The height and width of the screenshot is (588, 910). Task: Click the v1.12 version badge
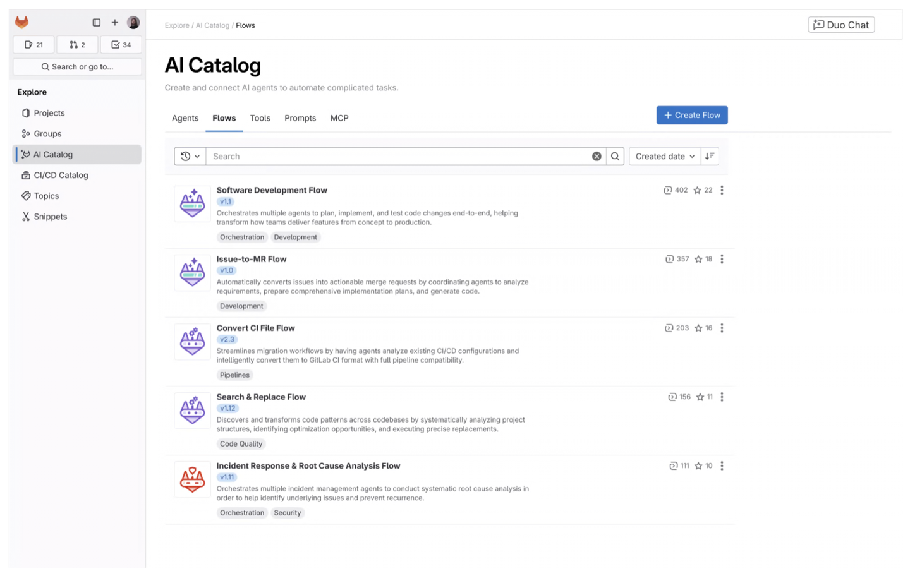(227, 409)
